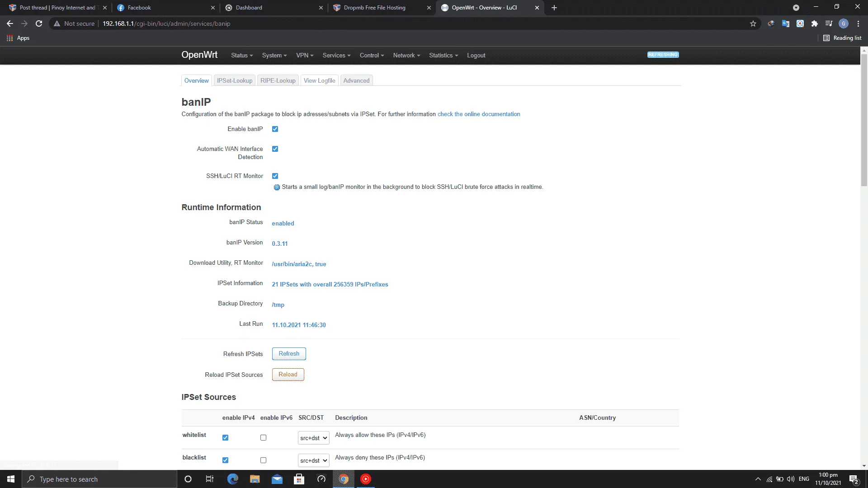Viewport: 868px width, 488px height.
Task: Check blacklist enable IPv6
Action: pyautogui.click(x=263, y=460)
